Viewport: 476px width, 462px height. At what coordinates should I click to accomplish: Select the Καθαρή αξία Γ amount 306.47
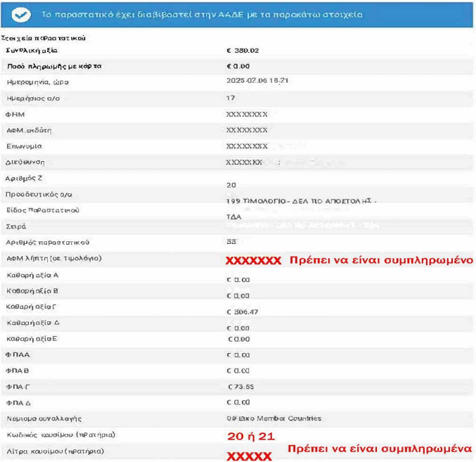pyautogui.click(x=244, y=311)
